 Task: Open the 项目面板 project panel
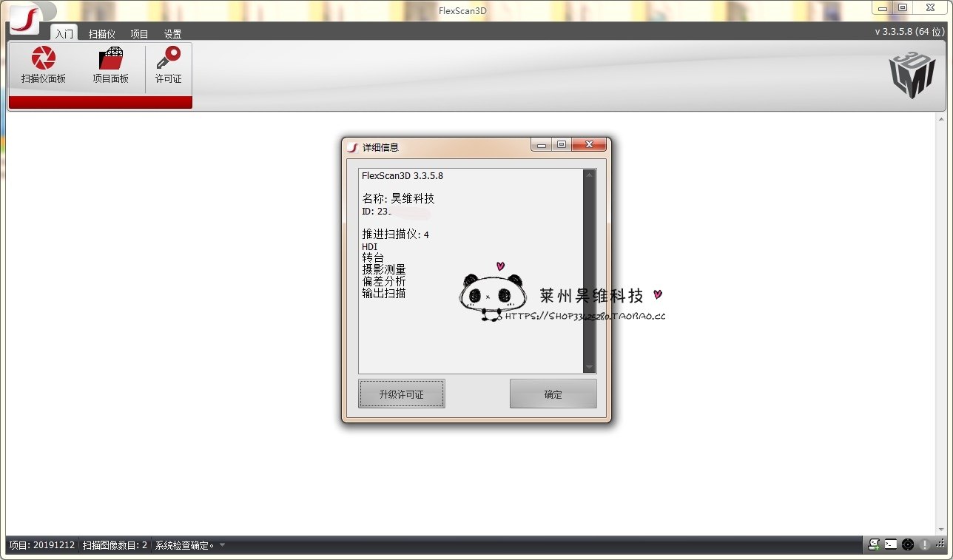tap(110, 65)
